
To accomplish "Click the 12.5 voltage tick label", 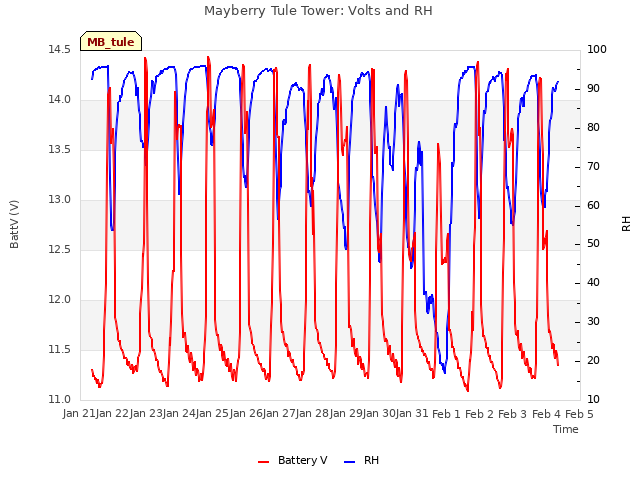I will [x=60, y=250].
